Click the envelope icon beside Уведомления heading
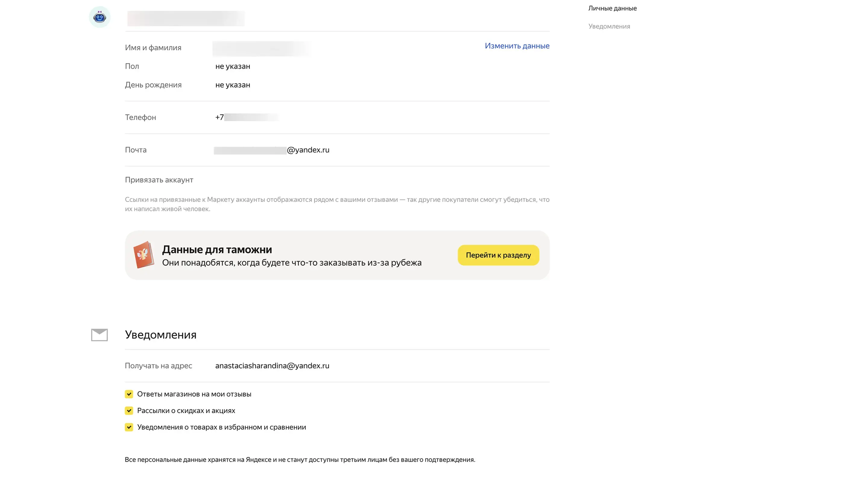This screenshot has width=868, height=488. 99,335
